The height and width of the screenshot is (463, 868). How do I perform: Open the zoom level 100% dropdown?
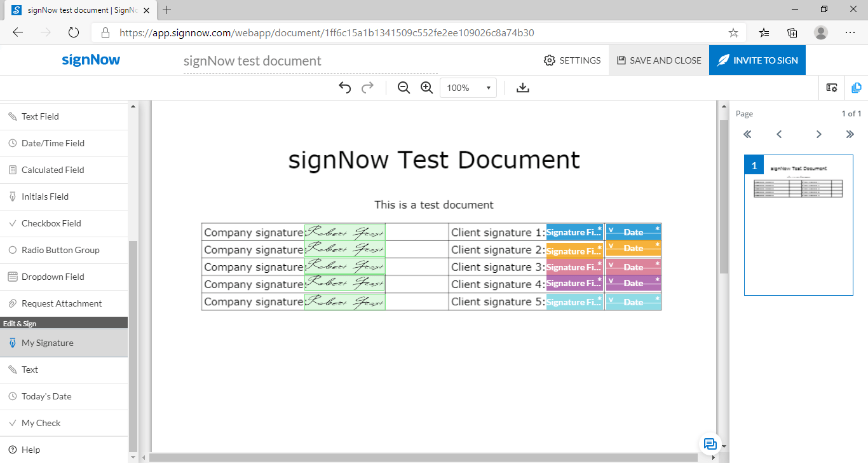click(468, 88)
